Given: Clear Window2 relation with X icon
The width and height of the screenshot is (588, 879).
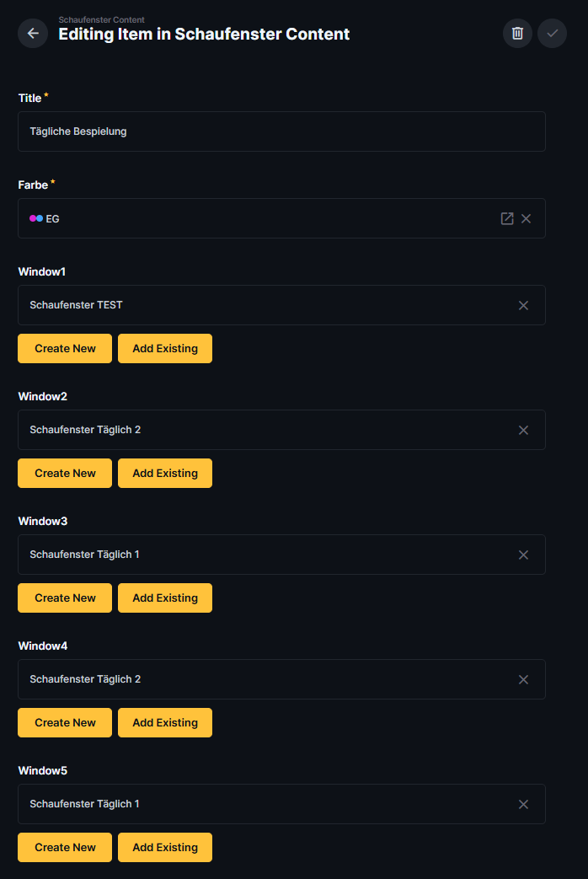Looking at the screenshot, I should pos(523,430).
